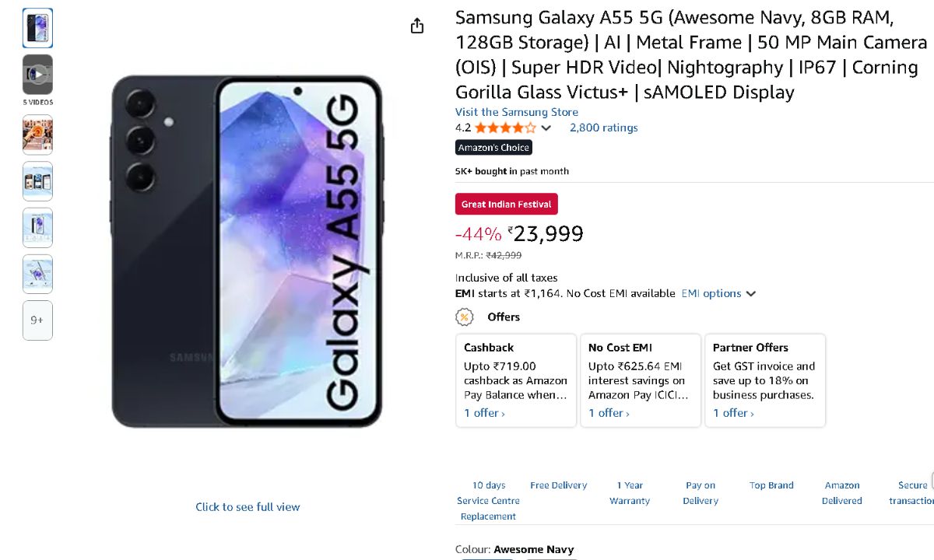Open the 5 videos thumbnail

[37, 75]
